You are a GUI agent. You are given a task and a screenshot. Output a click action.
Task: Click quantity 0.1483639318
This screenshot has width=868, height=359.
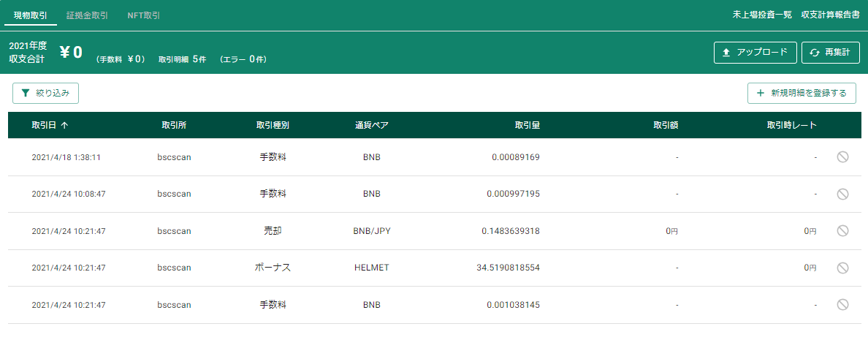point(511,231)
